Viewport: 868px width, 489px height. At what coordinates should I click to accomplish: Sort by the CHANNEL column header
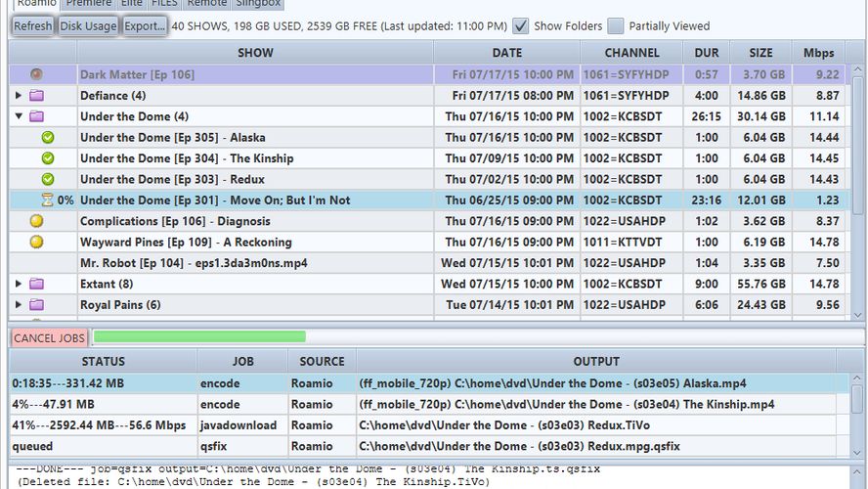(631, 53)
